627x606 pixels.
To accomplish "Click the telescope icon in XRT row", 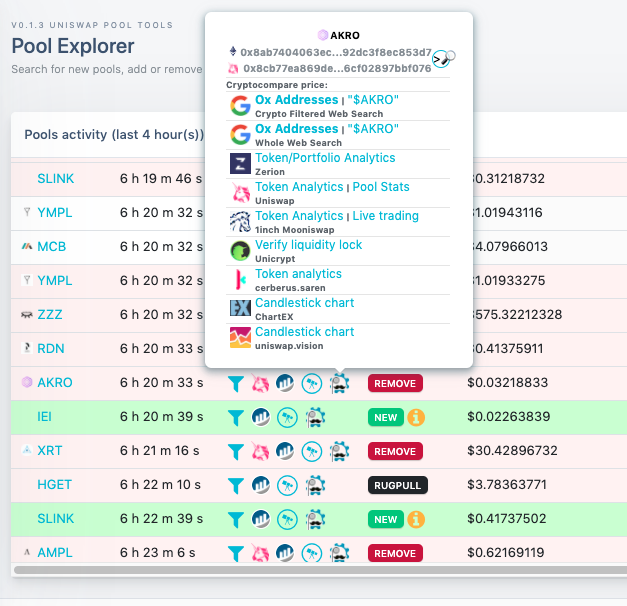I will tap(312, 452).
